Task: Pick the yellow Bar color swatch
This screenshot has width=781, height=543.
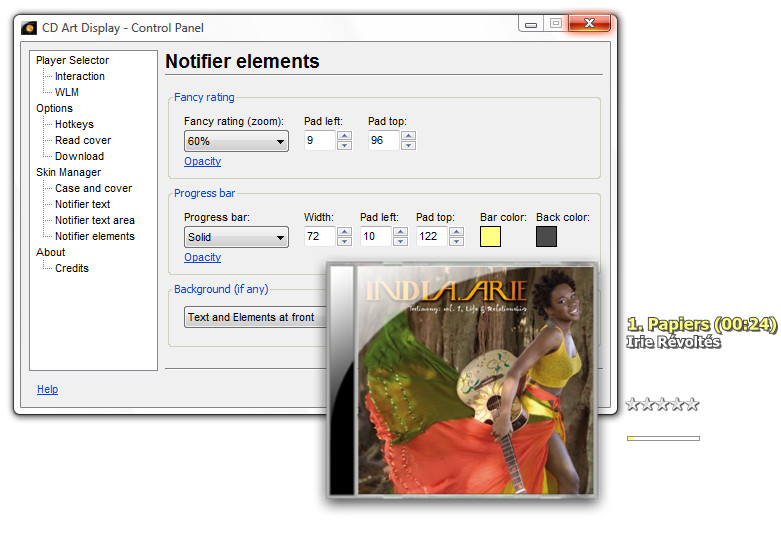Action: tap(491, 237)
